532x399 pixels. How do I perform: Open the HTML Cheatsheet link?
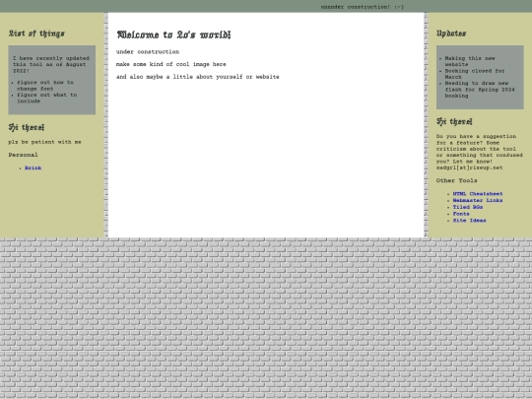click(478, 194)
